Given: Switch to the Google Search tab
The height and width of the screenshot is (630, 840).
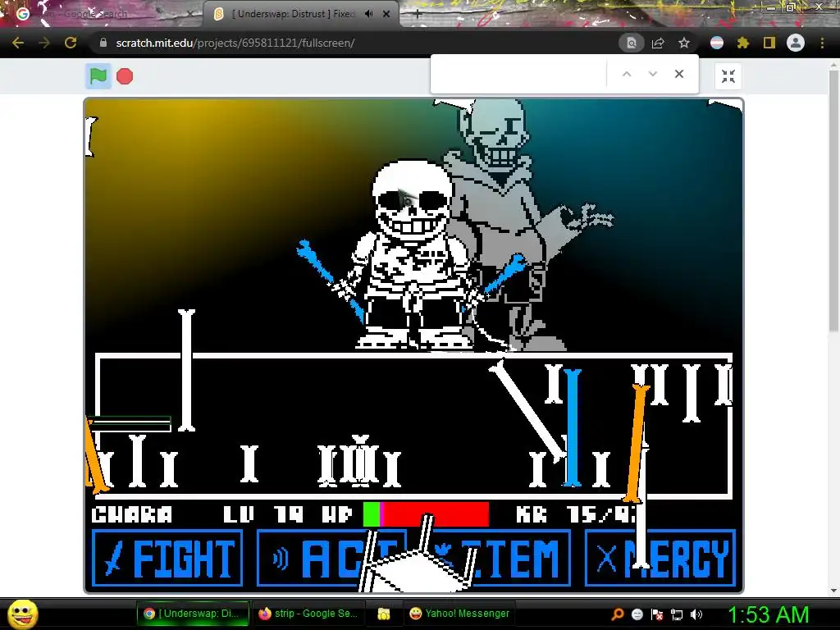Looking at the screenshot, I should point(102,14).
